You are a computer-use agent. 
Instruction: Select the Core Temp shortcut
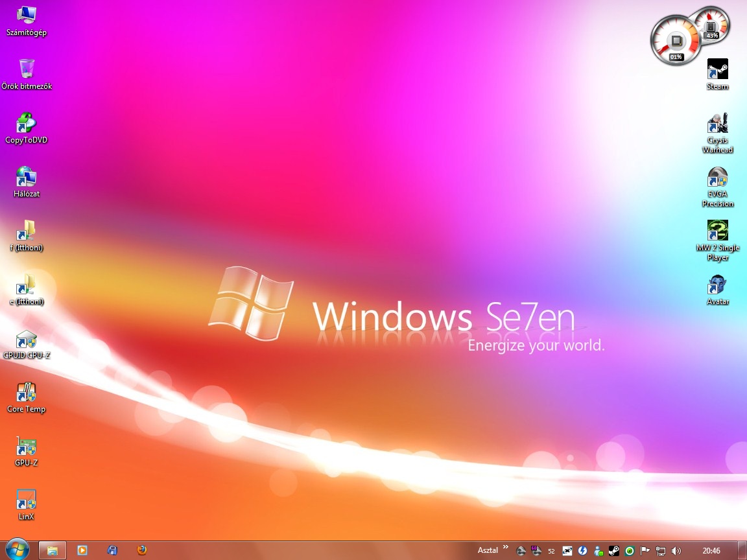[x=26, y=397]
